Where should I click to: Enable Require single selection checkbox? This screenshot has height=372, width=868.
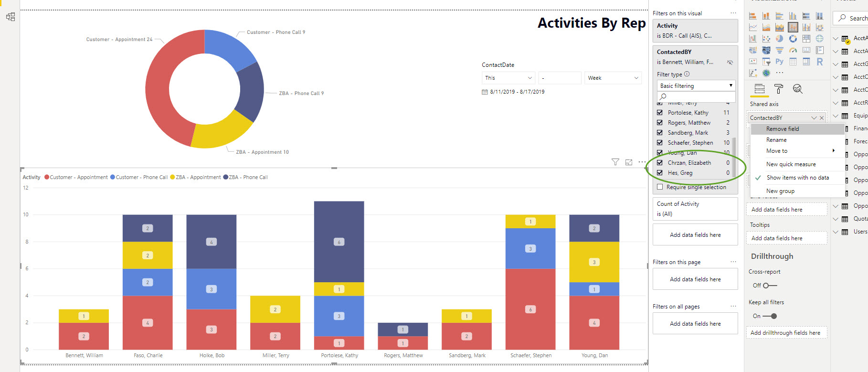tap(660, 187)
